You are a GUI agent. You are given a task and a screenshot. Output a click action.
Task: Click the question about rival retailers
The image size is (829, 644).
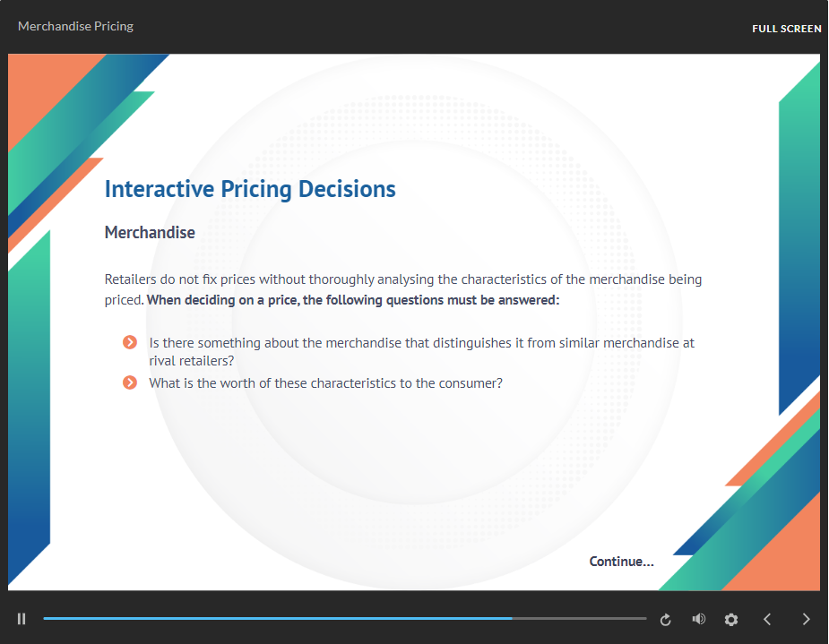421,351
